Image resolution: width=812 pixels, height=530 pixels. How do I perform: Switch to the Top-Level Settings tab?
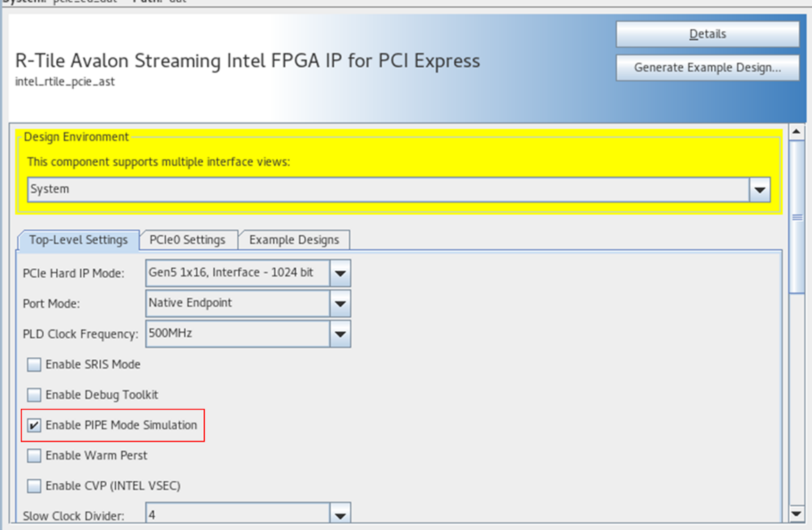click(78, 240)
